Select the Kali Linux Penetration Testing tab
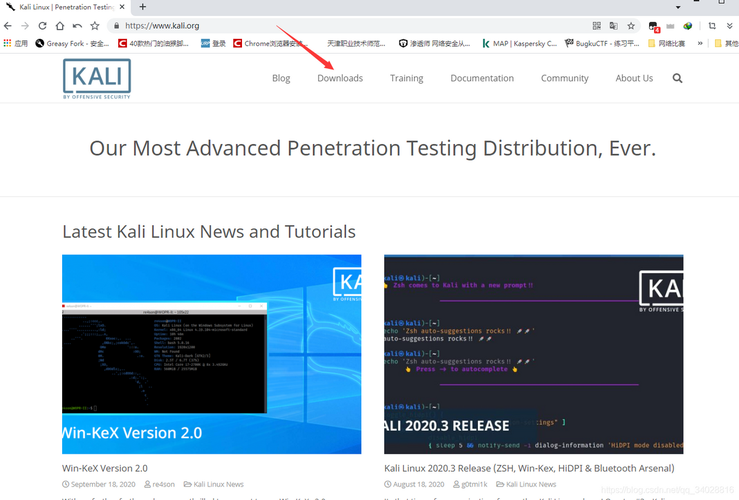 (64, 7)
